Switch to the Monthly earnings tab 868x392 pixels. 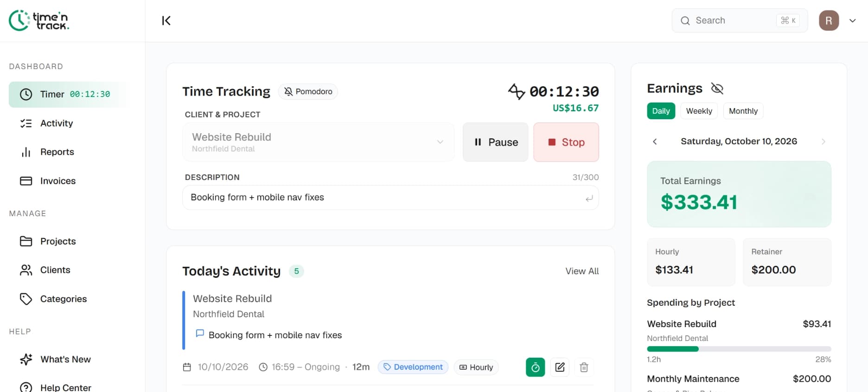[743, 111]
